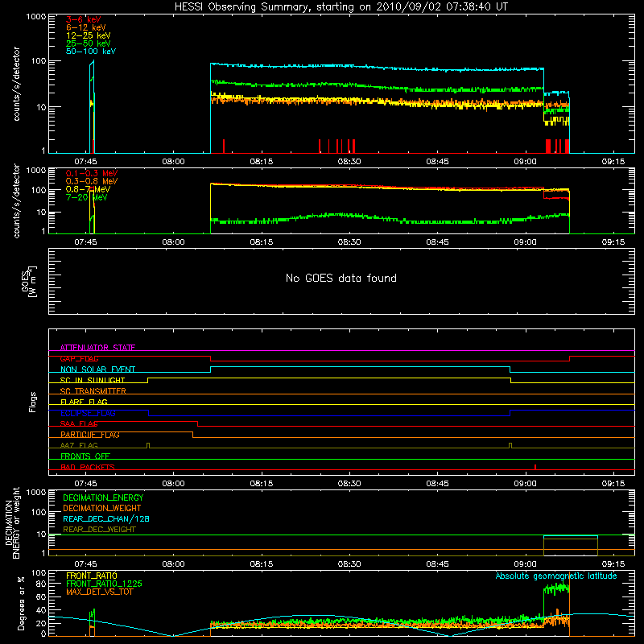Click the SC_TRANSMITTER flag label
This screenshot has height=644, width=644.
pyautogui.click(x=93, y=391)
